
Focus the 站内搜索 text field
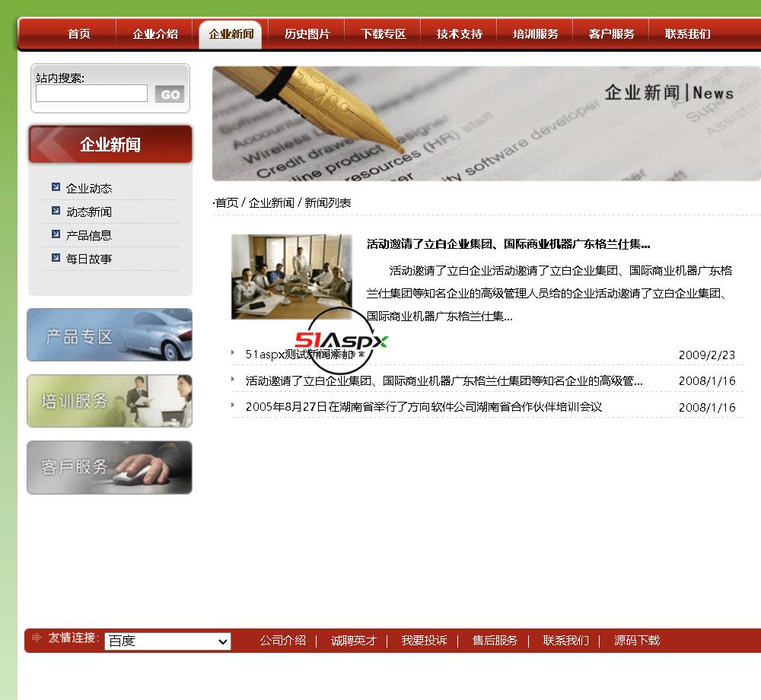pos(92,93)
